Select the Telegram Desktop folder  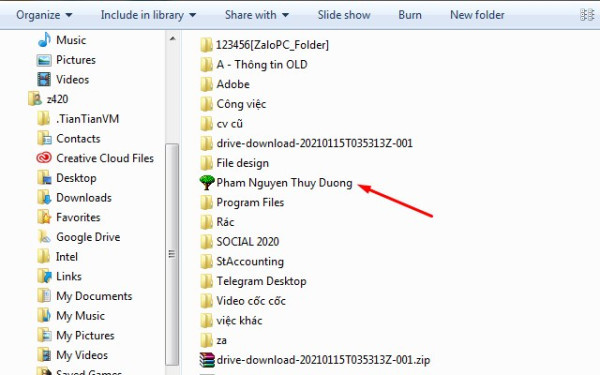(x=253, y=281)
